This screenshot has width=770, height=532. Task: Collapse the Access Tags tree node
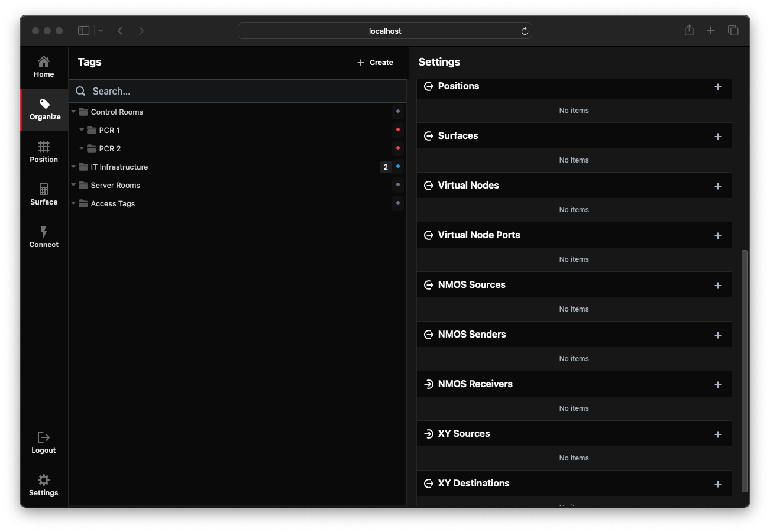pos(74,203)
